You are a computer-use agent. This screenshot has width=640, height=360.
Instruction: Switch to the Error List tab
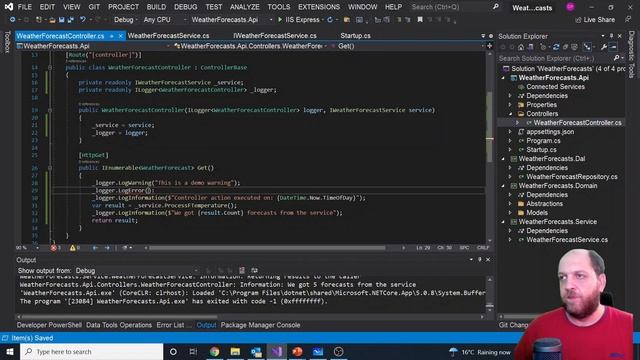[x=171, y=325]
